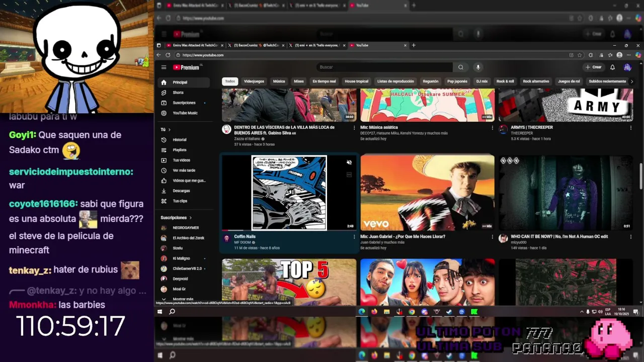Open Steam from the taskbar

[x=449, y=312]
